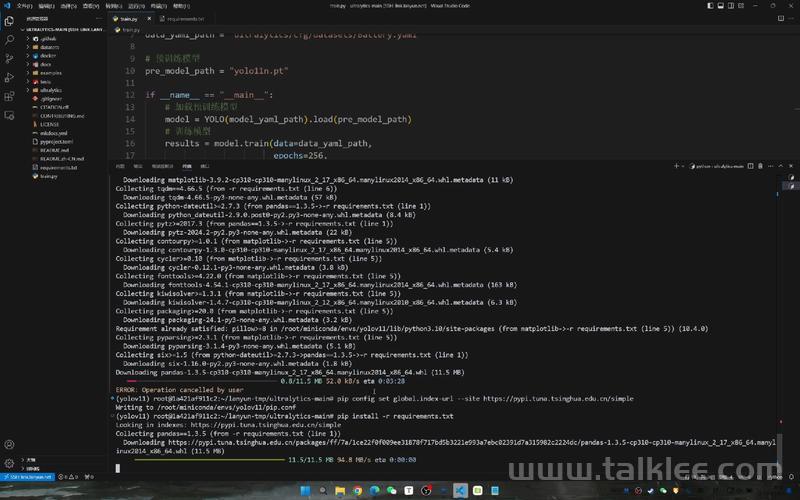Open the Accounts menu in activity bar
The image size is (800, 500).
9,444
